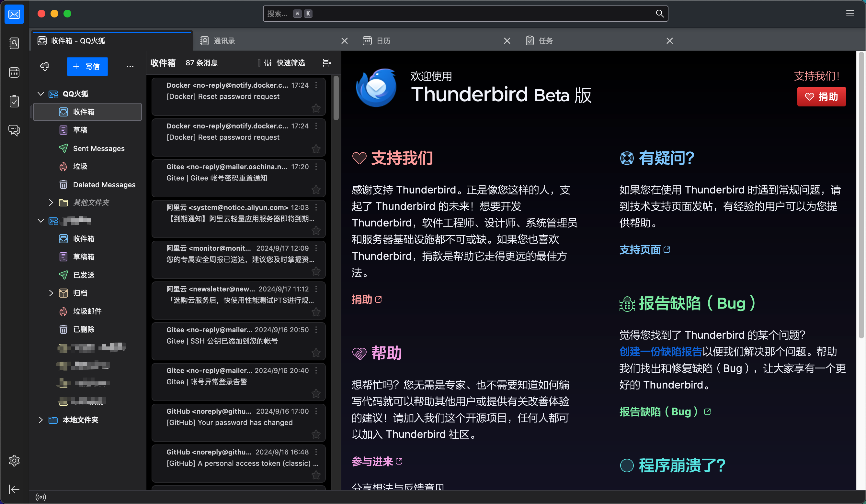Click the 写信 compose button

(87, 66)
